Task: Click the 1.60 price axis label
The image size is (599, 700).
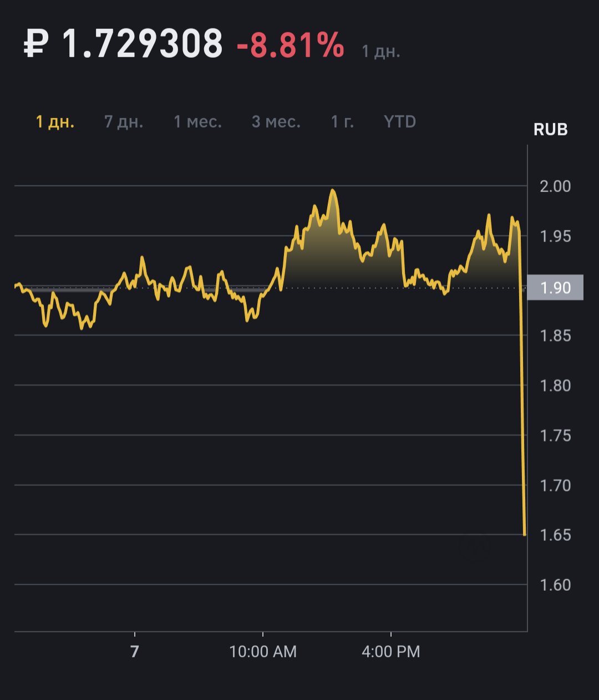Action: click(555, 585)
